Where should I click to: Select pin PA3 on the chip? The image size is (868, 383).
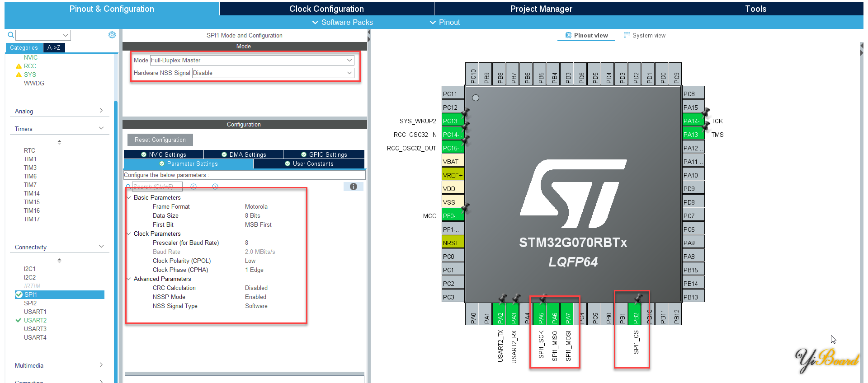514,313
